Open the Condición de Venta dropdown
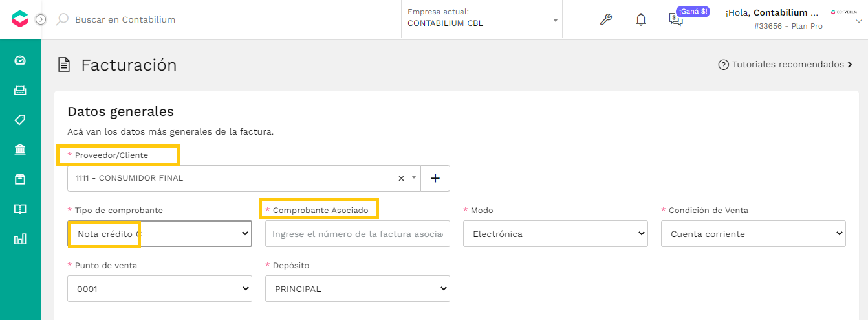 pos(754,234)
